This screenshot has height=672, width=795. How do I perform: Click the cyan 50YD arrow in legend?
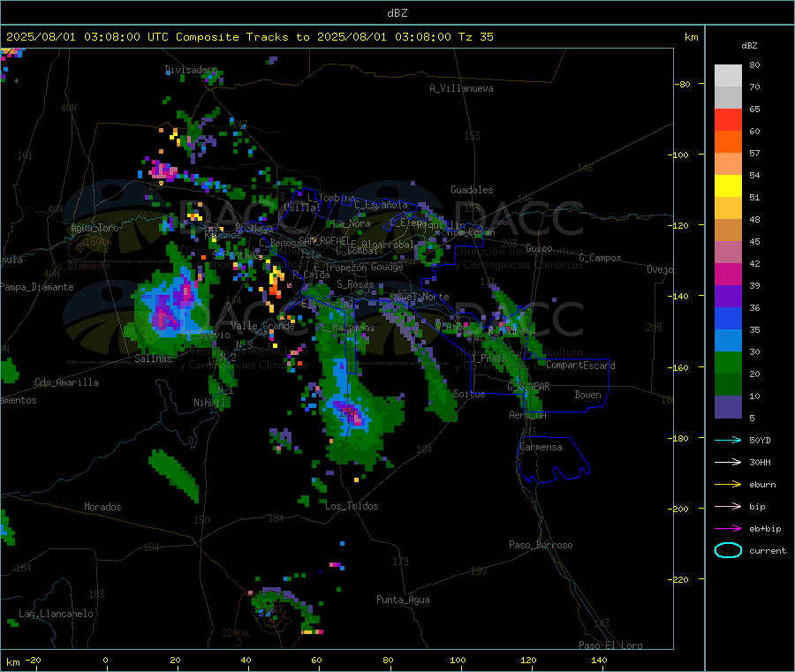pyautogui.click(x=728, y=440)
